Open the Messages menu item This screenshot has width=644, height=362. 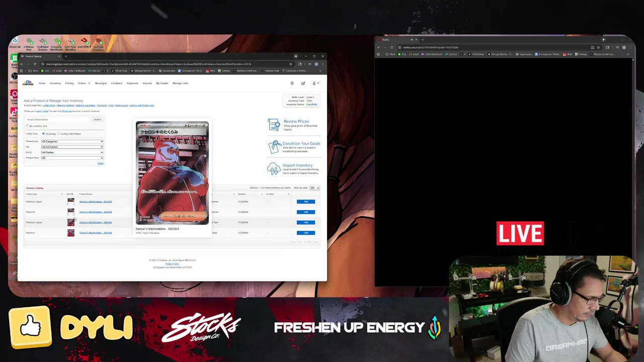pos(101,83)
